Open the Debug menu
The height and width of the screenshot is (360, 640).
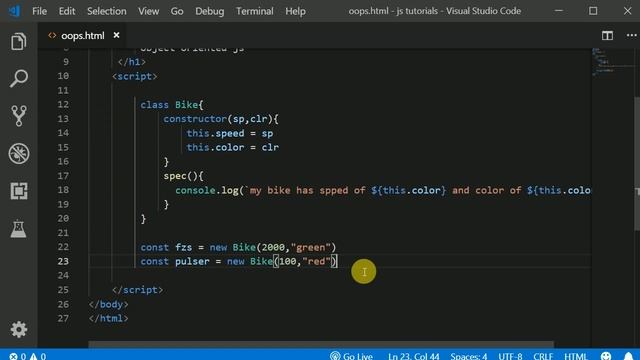(x=209, y=11)
